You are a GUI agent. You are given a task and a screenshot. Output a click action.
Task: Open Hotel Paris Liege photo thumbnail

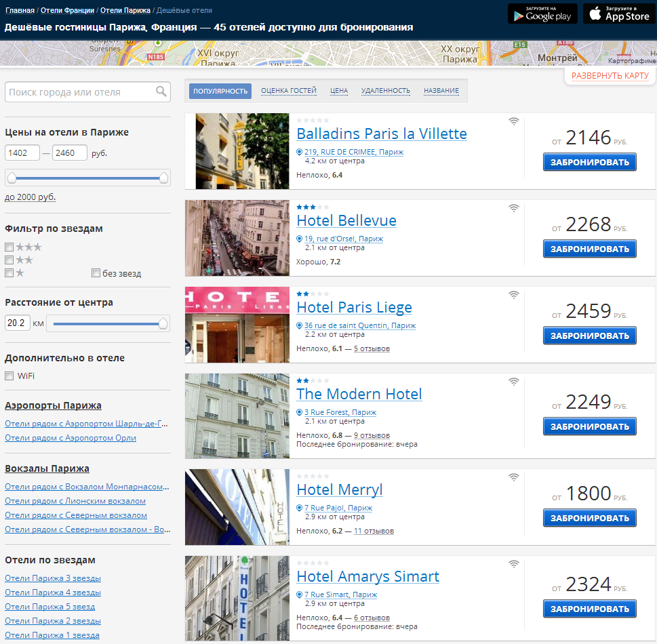tap(237, 325)
